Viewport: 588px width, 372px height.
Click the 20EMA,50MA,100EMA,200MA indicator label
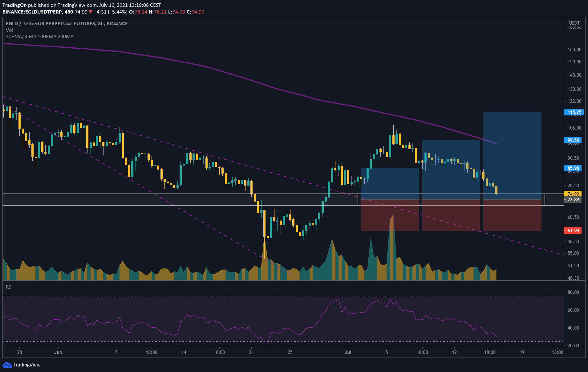tap(40, 36)
